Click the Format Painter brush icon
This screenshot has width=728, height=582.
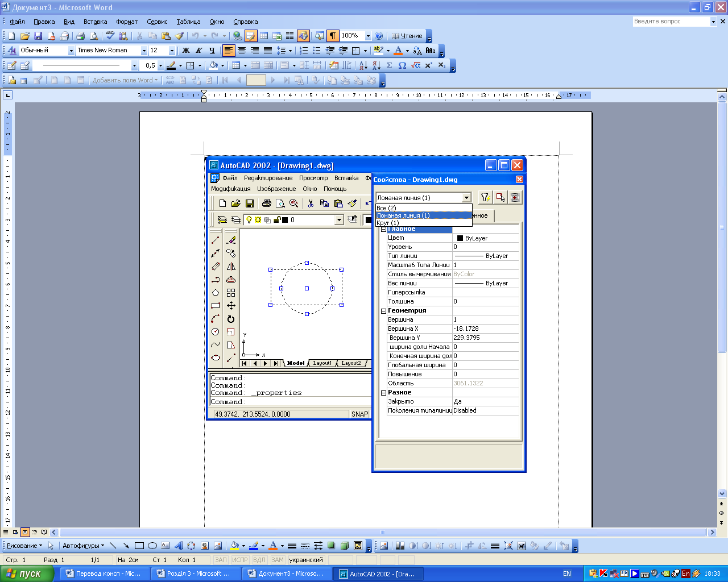[179, 36]
